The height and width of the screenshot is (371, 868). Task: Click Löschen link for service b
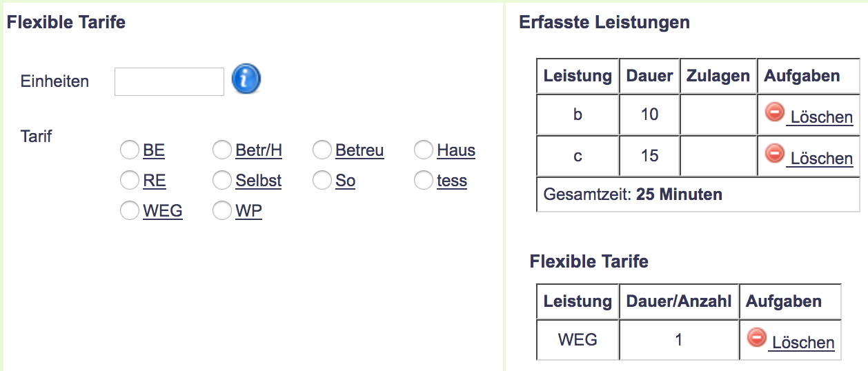821,117
